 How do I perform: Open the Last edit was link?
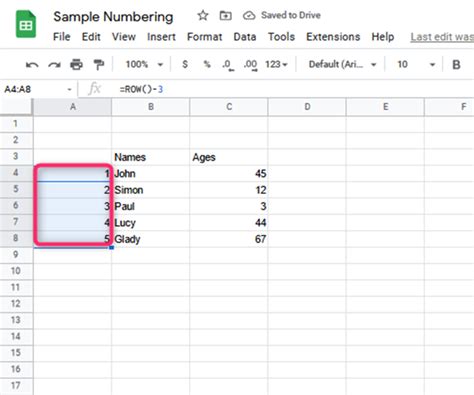coord(442,37)
